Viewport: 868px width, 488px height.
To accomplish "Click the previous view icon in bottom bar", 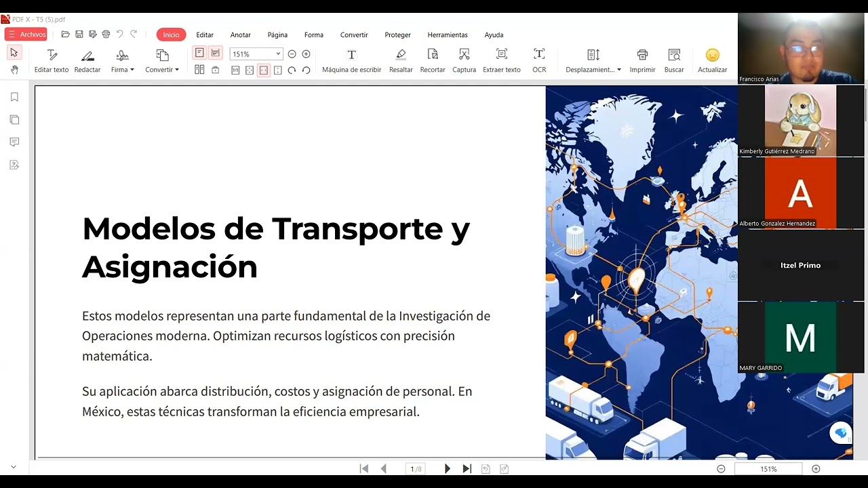I will (x=486, y=468).
